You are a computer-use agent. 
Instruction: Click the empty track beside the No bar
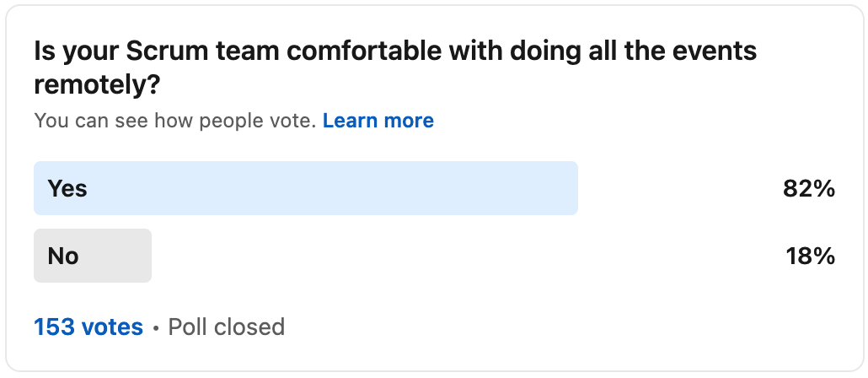click(465, 256)
